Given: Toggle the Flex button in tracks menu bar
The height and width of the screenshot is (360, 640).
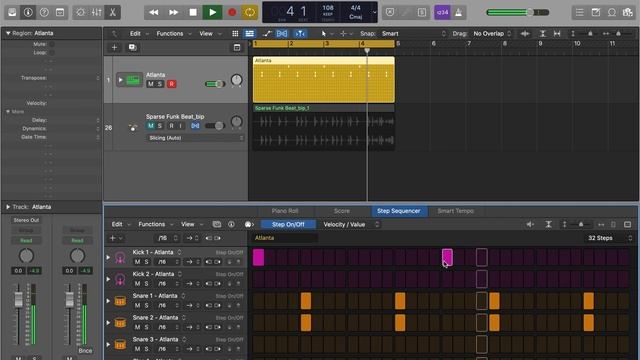Looking at the screenshot, I should (x=282, y=33).
